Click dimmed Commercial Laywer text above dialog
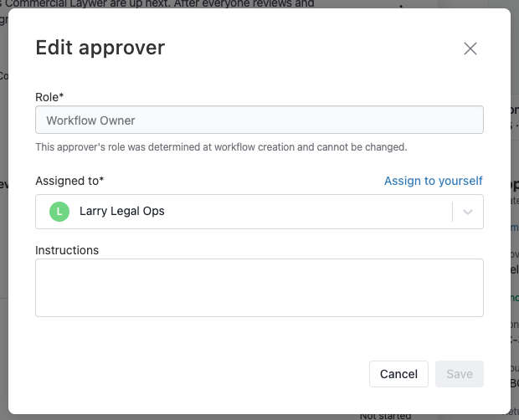The height and width of the screenshot is (420, 519). pyautogui.click(x=159, y=4)
